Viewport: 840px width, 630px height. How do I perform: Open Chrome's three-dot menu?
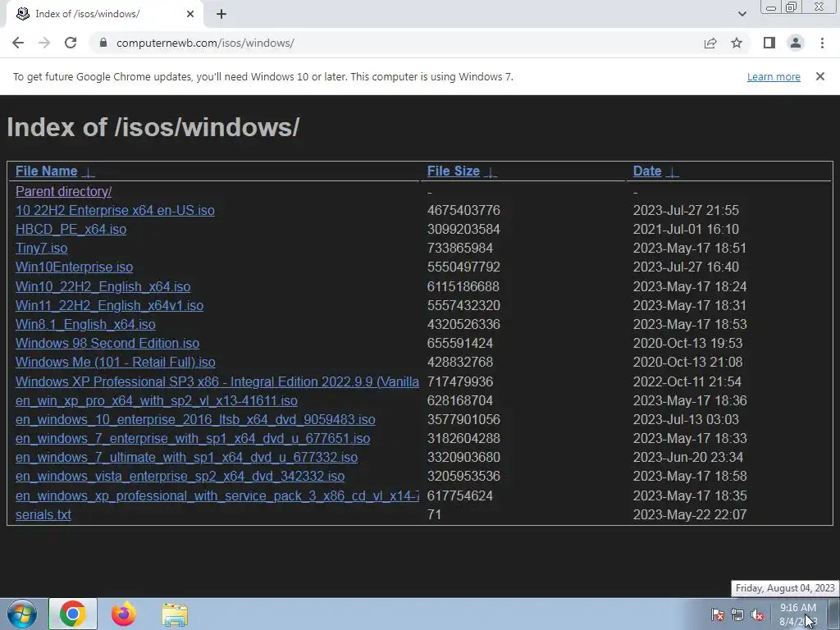[x=822, y=43]
